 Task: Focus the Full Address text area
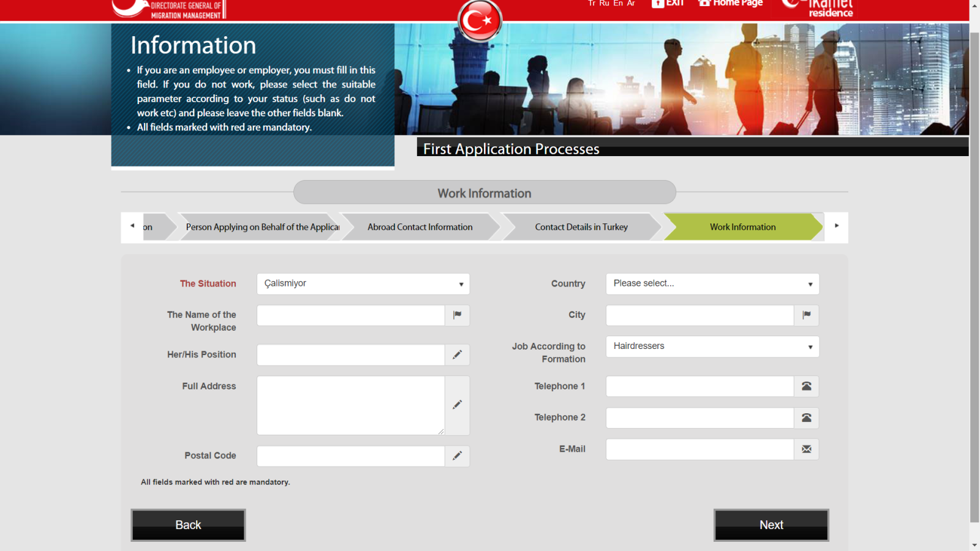coord(350,405)
